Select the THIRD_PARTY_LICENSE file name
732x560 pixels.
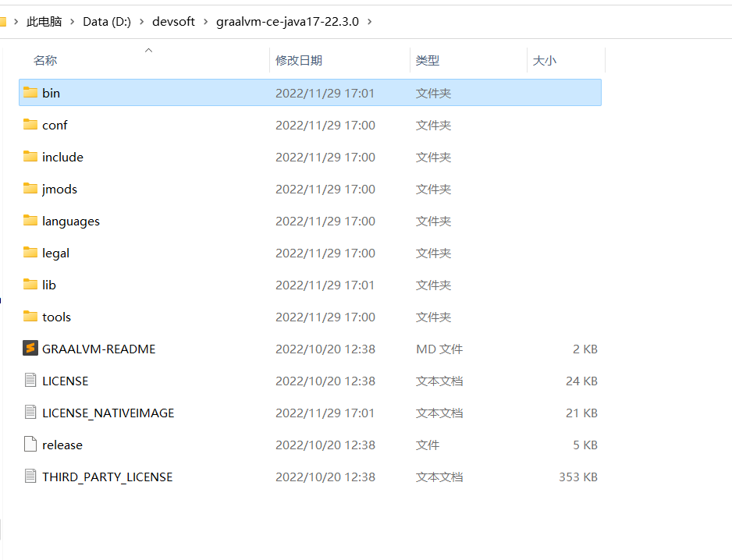(x=108, y=477)
